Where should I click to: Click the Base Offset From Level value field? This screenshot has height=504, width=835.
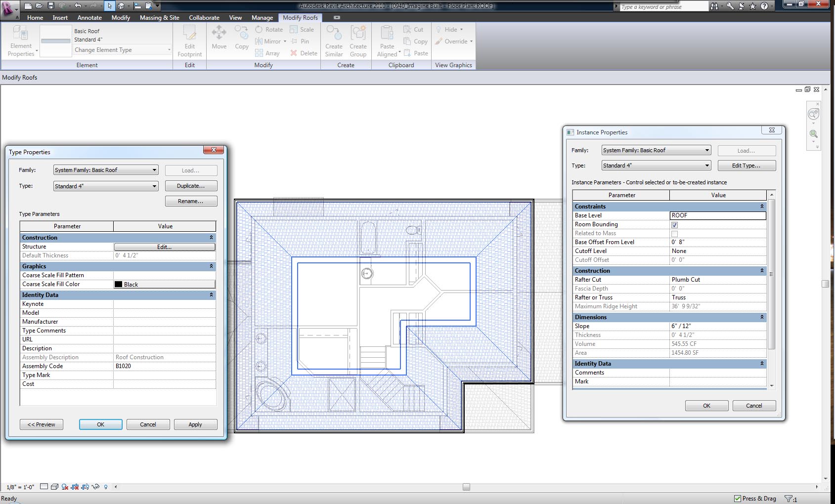tap(717, 242)
